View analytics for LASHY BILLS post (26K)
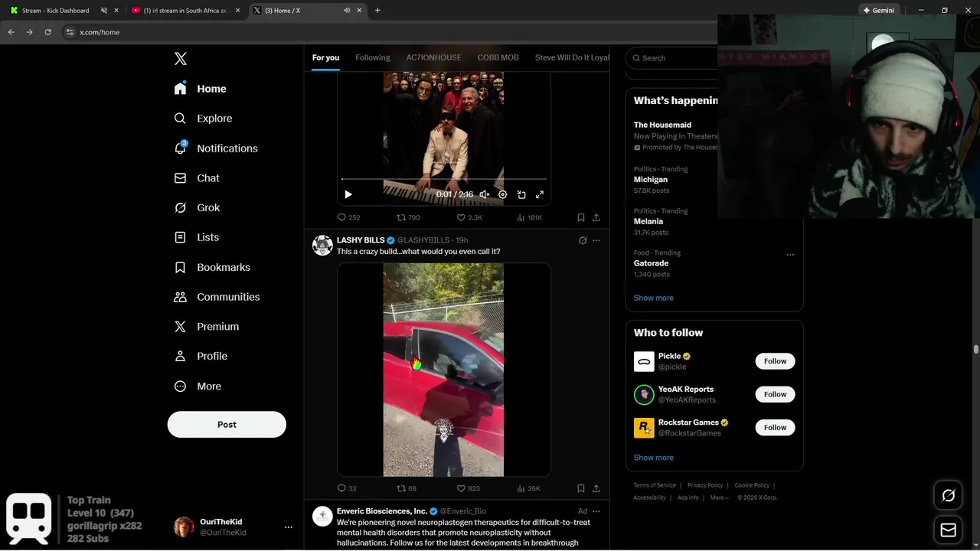 pyautogui.click(x=529, y=488)
